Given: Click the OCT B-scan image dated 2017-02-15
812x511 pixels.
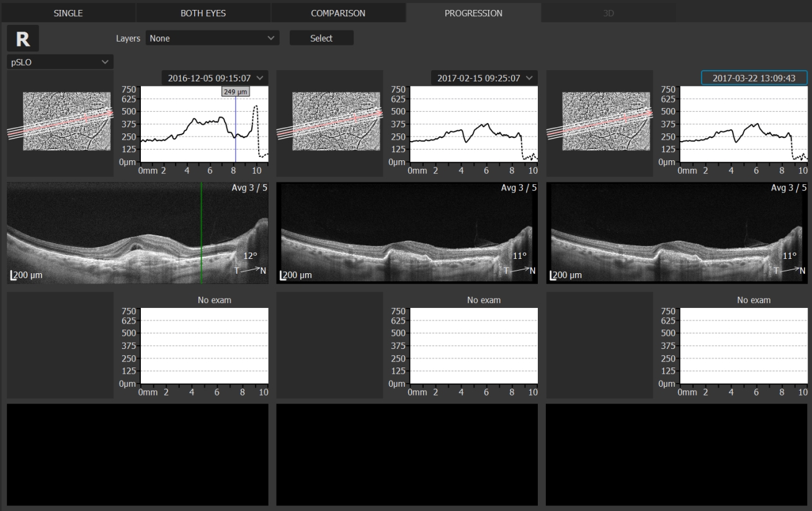Looking at the screenshot, I should point(407,233).
